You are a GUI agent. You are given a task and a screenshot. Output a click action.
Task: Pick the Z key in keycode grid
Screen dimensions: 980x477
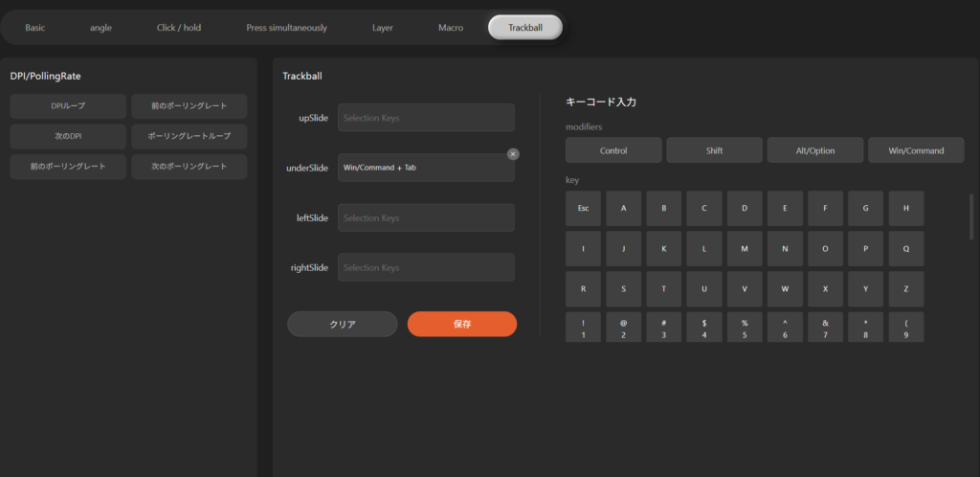(x=906, y=288)
